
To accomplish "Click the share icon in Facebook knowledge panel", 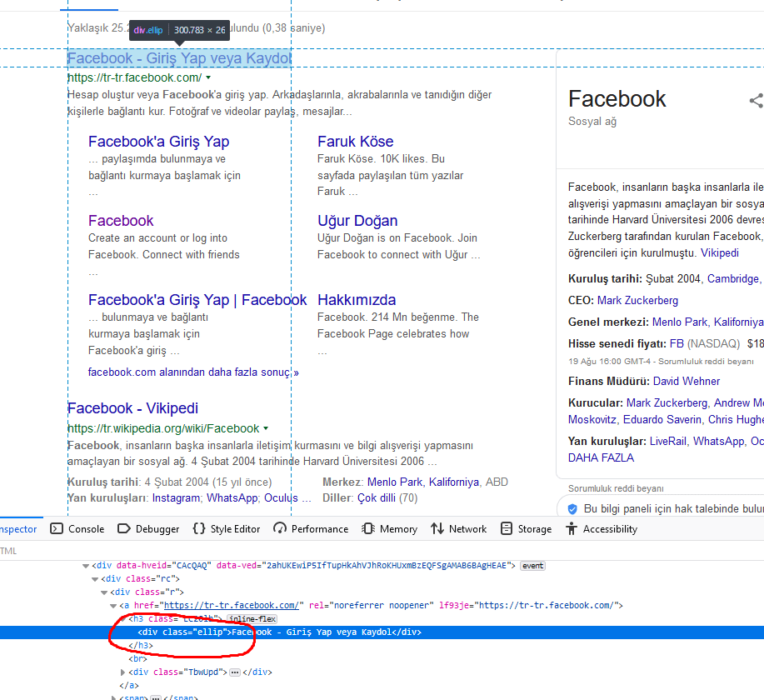I will point(757,101).
